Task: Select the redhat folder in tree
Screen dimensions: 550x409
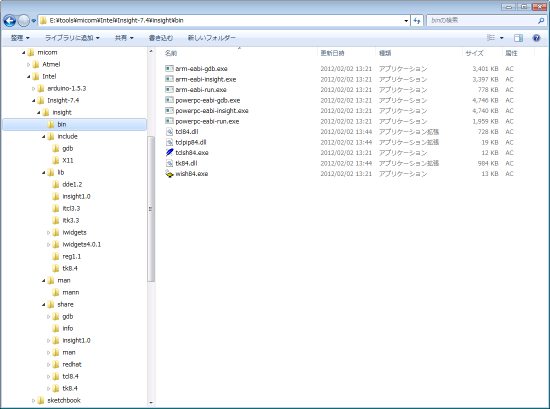Action: click(x=72, y=364)
